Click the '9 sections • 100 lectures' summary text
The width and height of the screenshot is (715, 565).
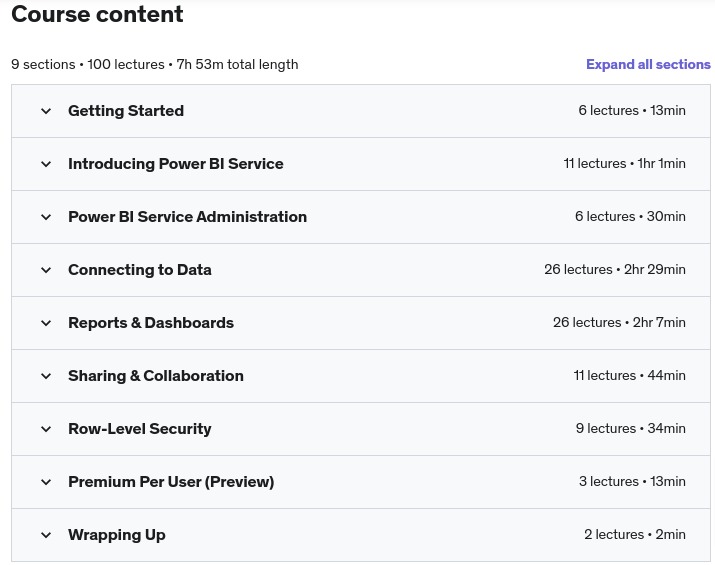tap(88, 64)
